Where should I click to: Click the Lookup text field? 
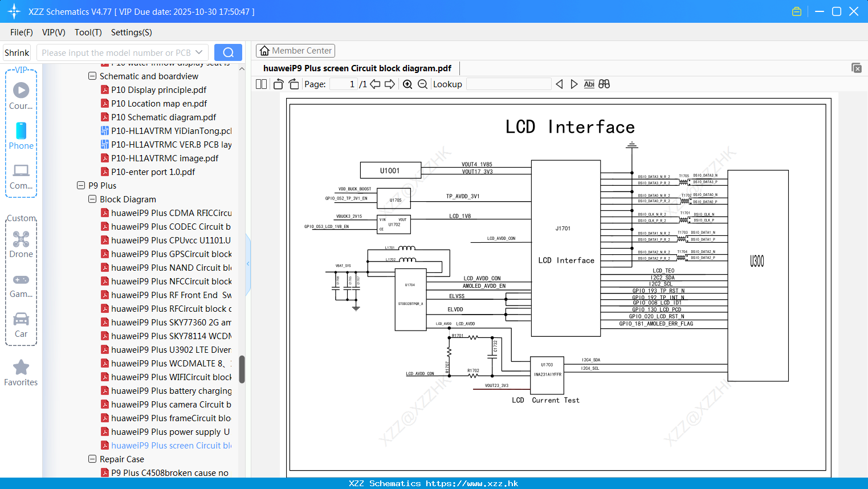(x=508, y=84)
